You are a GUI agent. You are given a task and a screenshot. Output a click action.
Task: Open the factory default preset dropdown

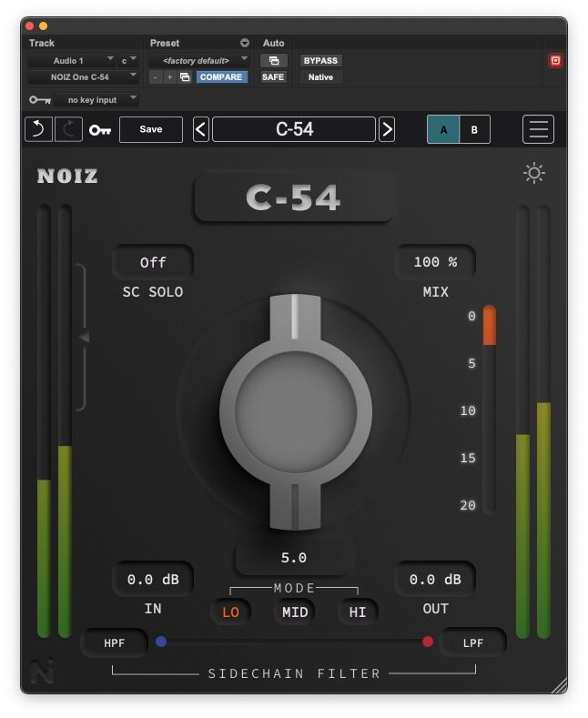click(199, 60)
